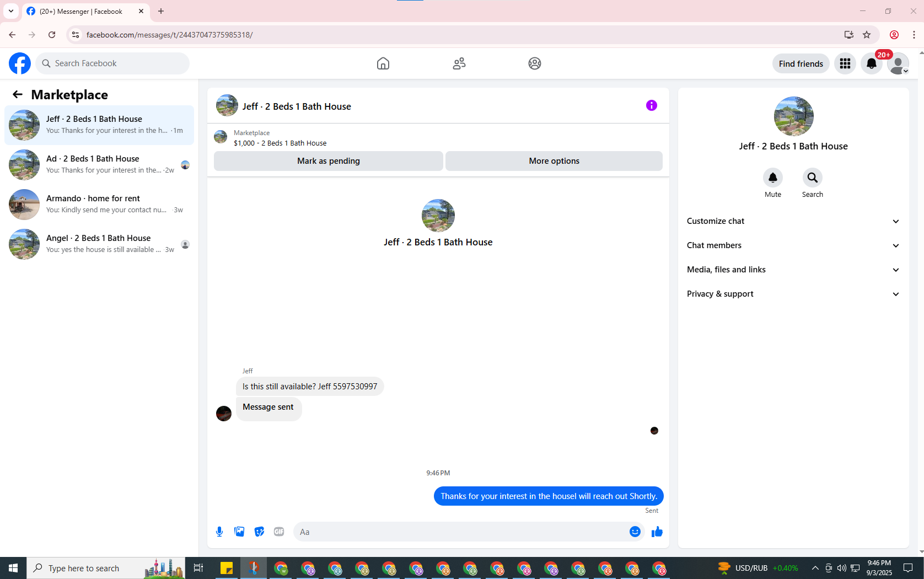View site information icon in address bar
This screenshot has width=924, height=579.
[x=76, y=35]
